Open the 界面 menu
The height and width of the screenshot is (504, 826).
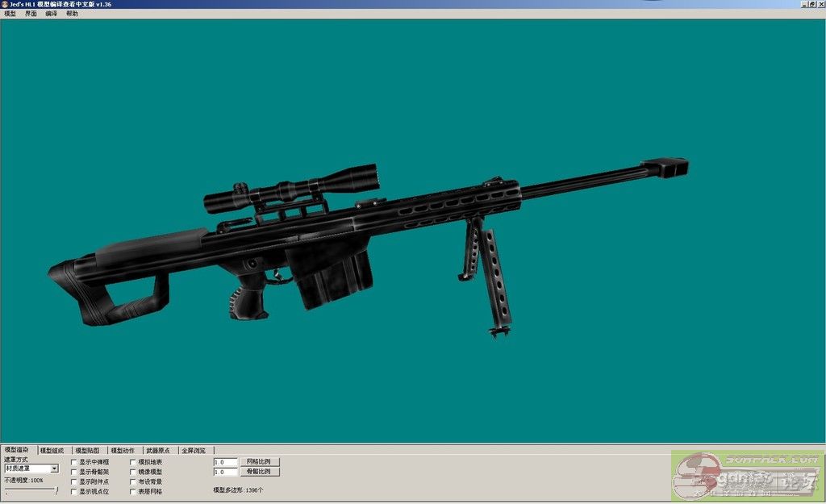coord(31,14)
